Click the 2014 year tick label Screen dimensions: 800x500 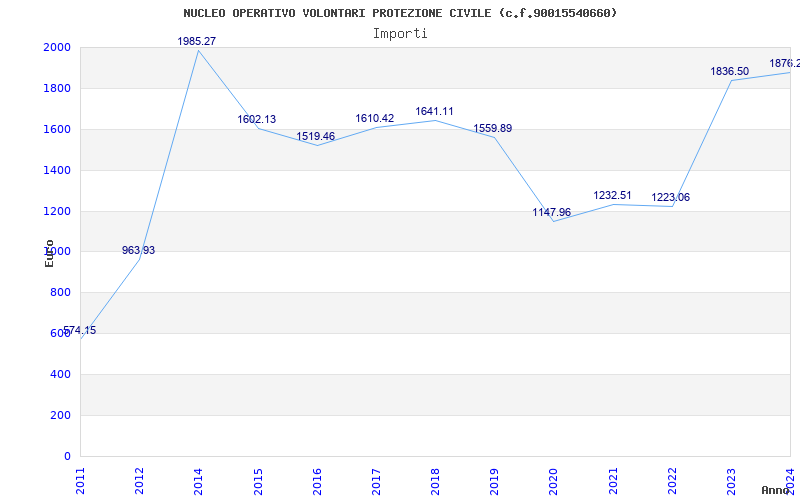(x=198, y=481)
